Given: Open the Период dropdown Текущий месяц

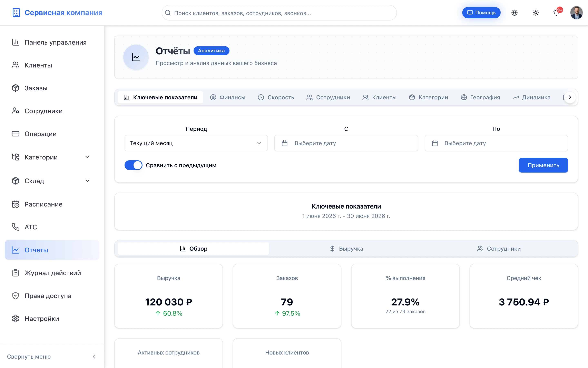Looking at the screenshot, I should coord(196,143).
